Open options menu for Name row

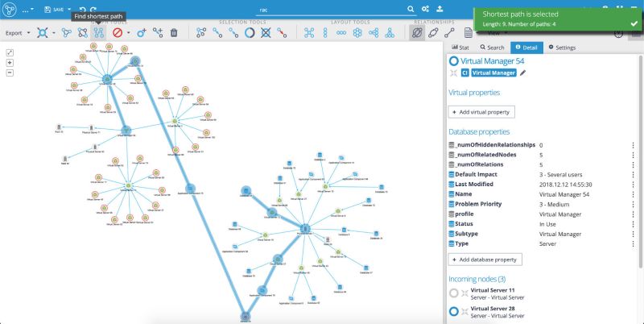(x=633, y=194)
